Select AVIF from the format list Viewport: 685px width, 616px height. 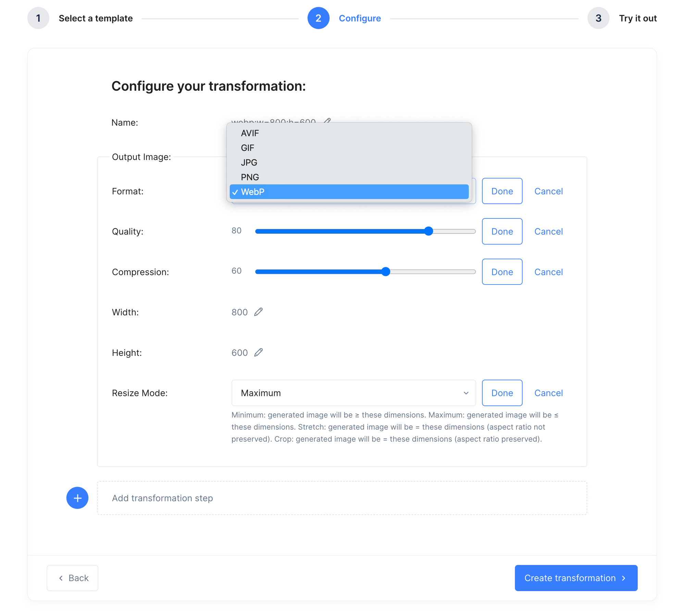point(249,133)
